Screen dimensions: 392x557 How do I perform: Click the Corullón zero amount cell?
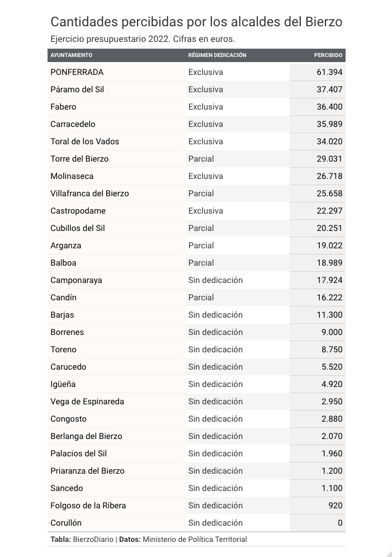(x=318, y=523)
